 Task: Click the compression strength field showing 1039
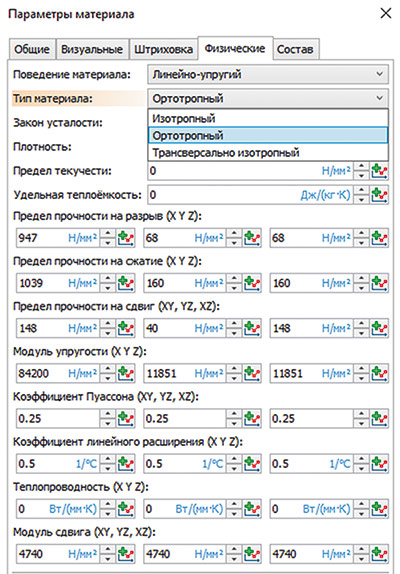coord(57,283)
